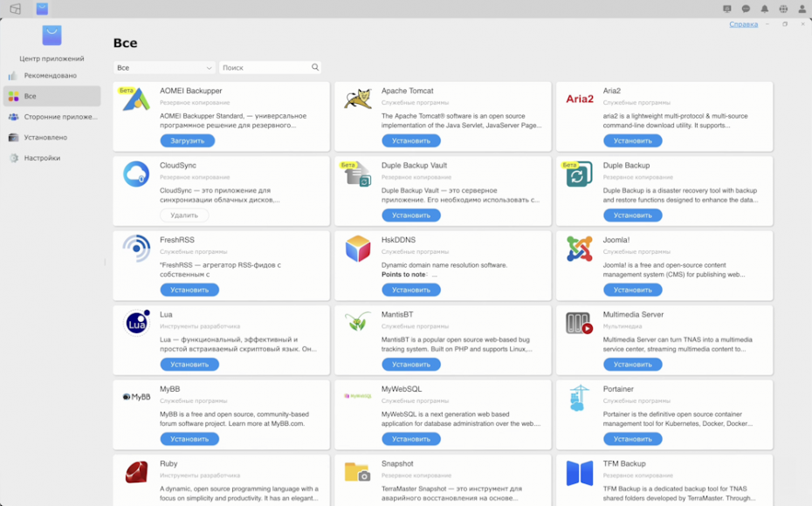Click the Joomla! logo icon

click(x=580, y=249)
